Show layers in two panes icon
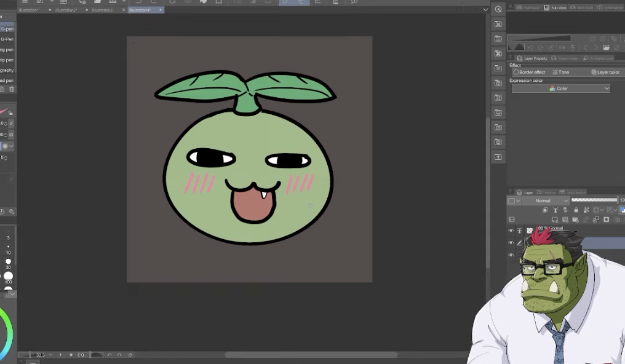This screenshot has height=364, width=625. (512, 220)
